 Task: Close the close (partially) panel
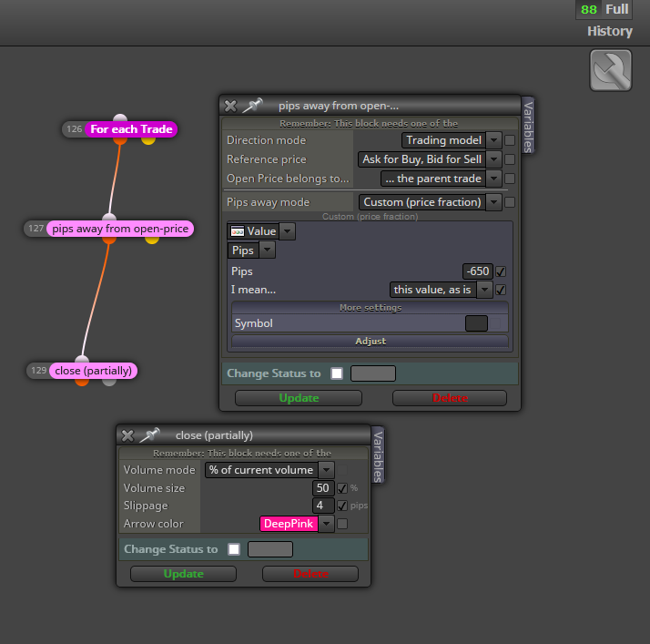(x=127, y=435)
